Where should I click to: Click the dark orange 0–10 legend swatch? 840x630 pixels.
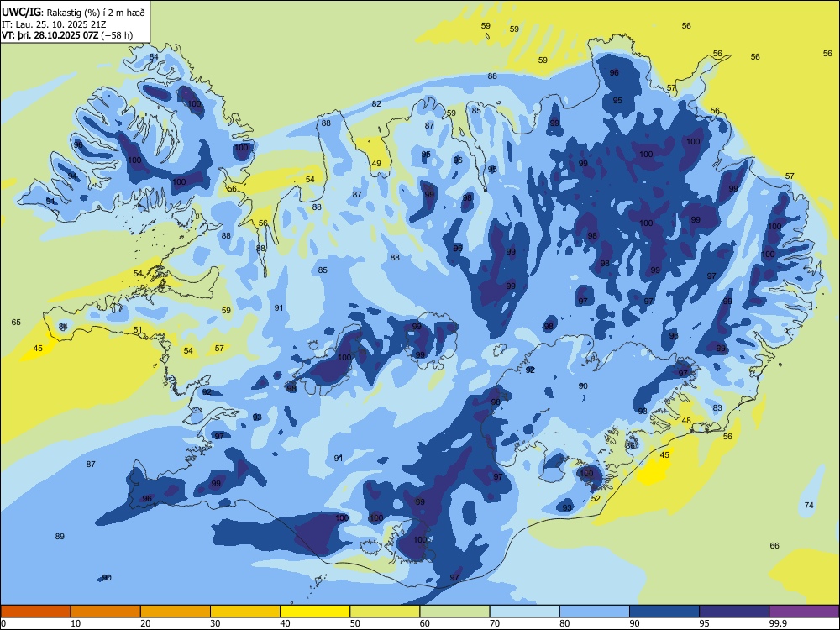click(35, 612)
